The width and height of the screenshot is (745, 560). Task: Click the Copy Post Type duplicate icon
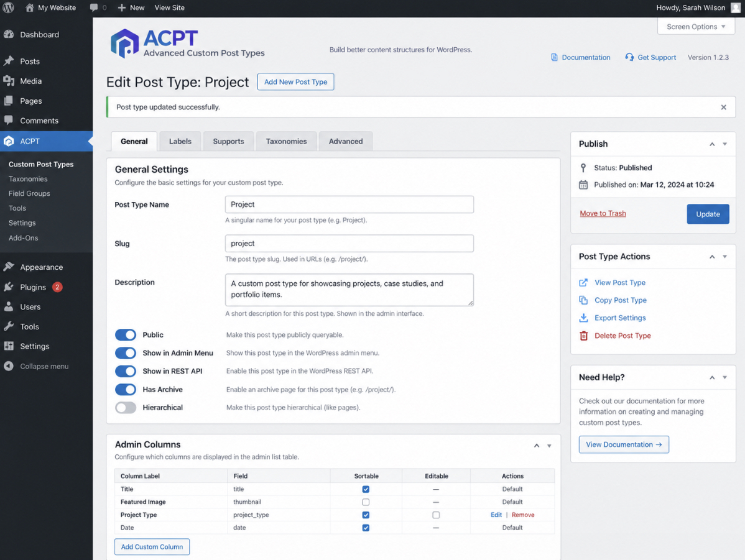[583, 300]
